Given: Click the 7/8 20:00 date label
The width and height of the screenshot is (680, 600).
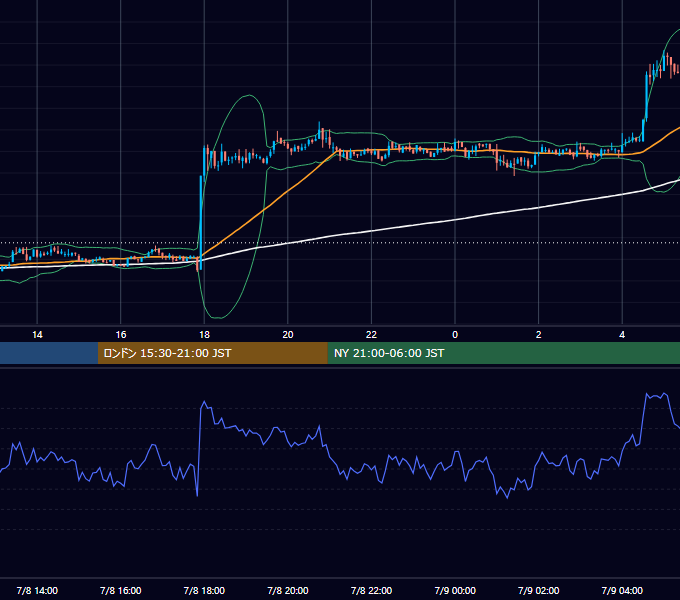Looking at the screenshot, I should click(x=288, y=590).
